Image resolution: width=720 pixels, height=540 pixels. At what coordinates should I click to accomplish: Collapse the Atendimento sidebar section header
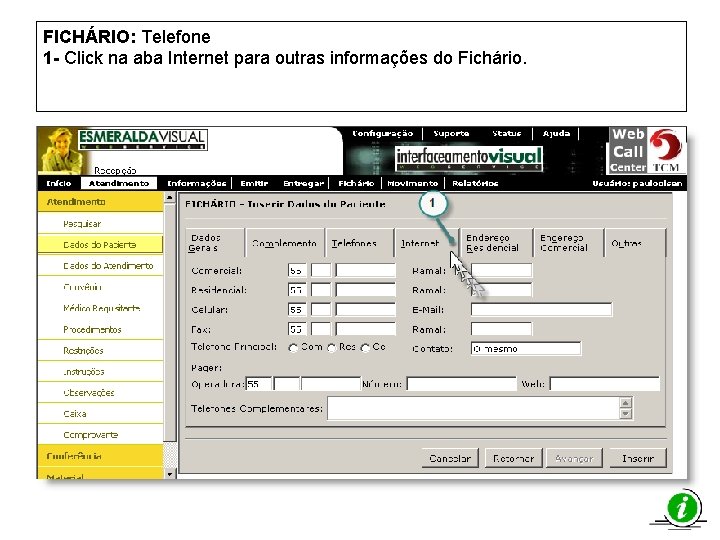pyautogui.click(x=100, y=202)
